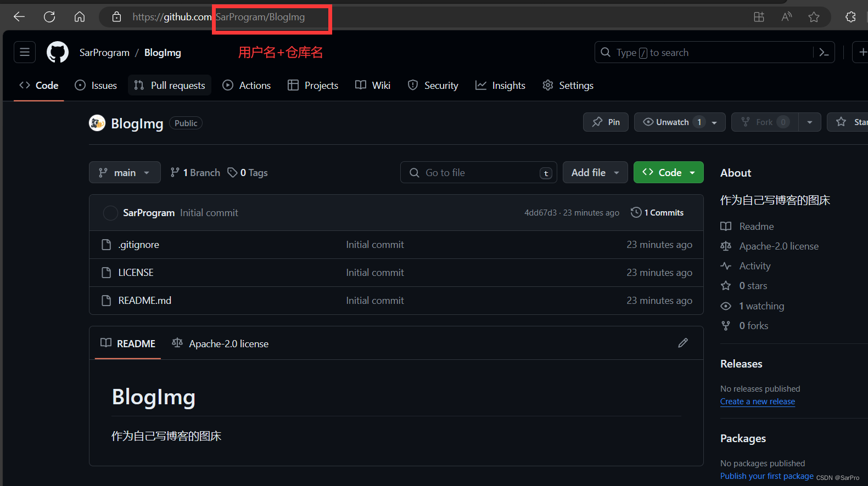Viewport: 868px width, 486px height.
Task: Open commit hash 4dd67d3
Action: (x=540, y=213)
